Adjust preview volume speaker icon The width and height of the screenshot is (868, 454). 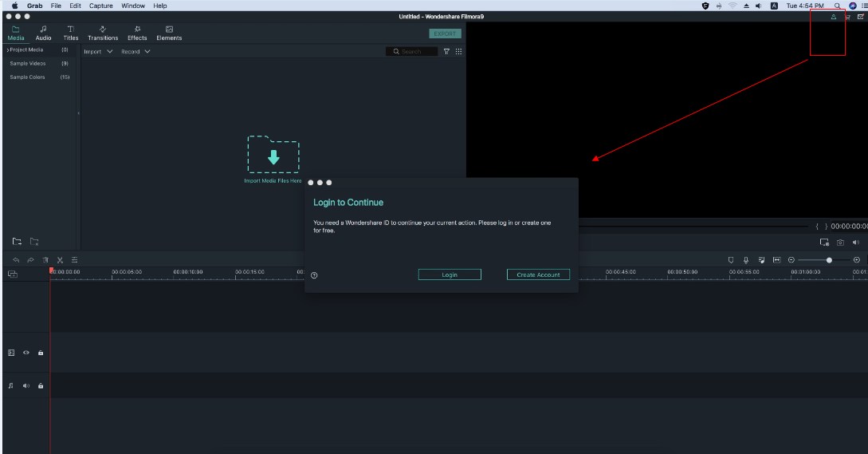pos(856,243)
